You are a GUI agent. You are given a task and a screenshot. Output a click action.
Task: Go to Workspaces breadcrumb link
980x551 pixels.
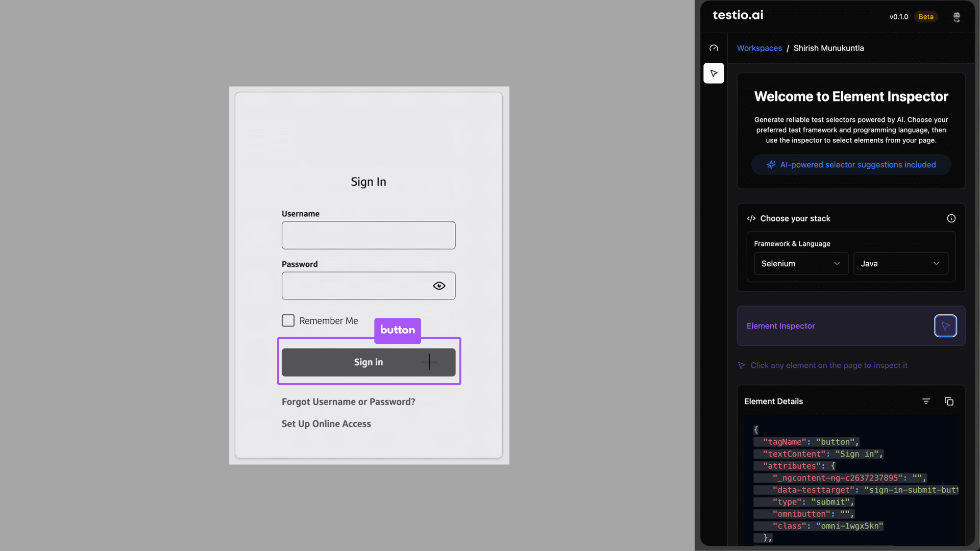coord(759,48)
